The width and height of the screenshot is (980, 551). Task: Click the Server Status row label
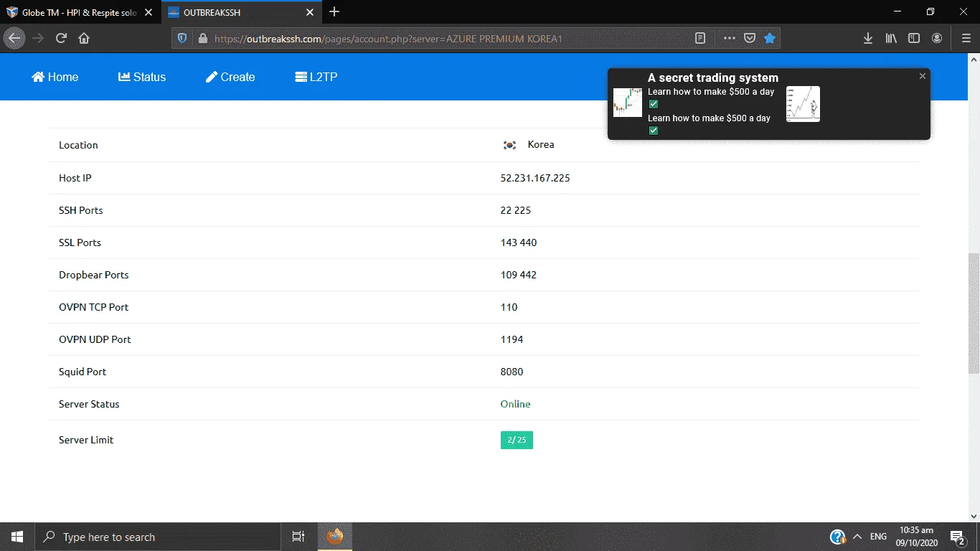point(89,404)
